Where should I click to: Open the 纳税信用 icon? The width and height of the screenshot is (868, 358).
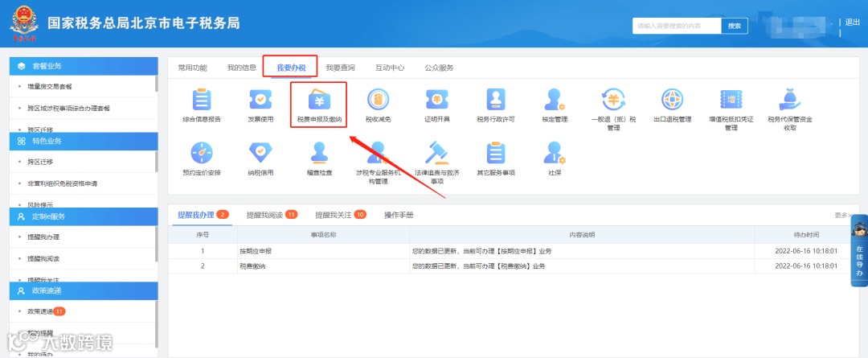tap(260, 153)
